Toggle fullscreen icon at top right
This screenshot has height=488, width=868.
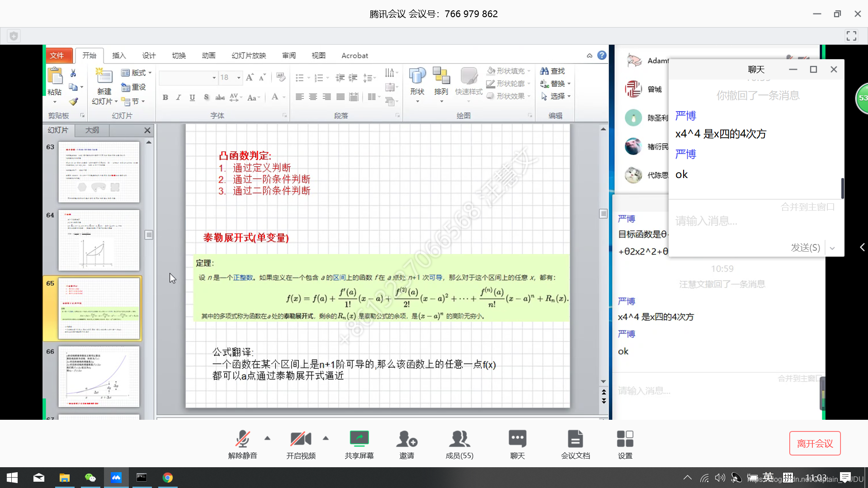point(851,36)
